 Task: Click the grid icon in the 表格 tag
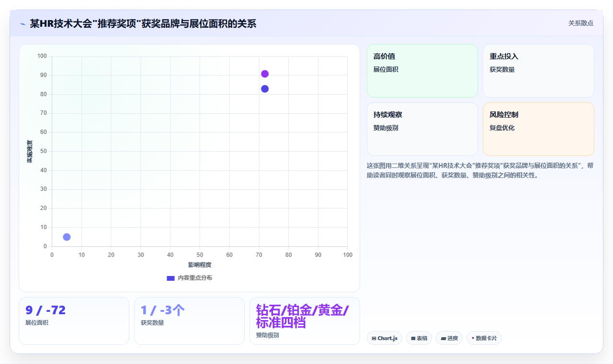tap(413, 338)
